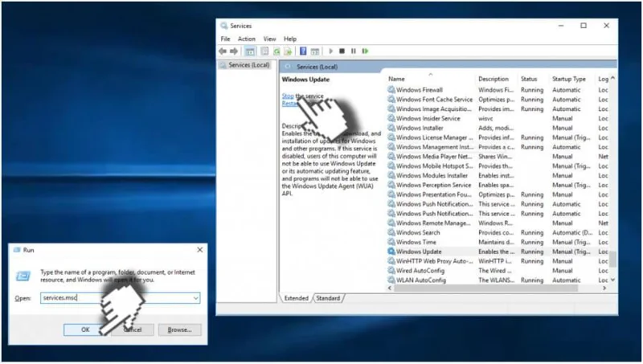This screenshot has height=364, width=643.
Task: Click the Pause Service toolbar icon
Action: pos(353,51)
